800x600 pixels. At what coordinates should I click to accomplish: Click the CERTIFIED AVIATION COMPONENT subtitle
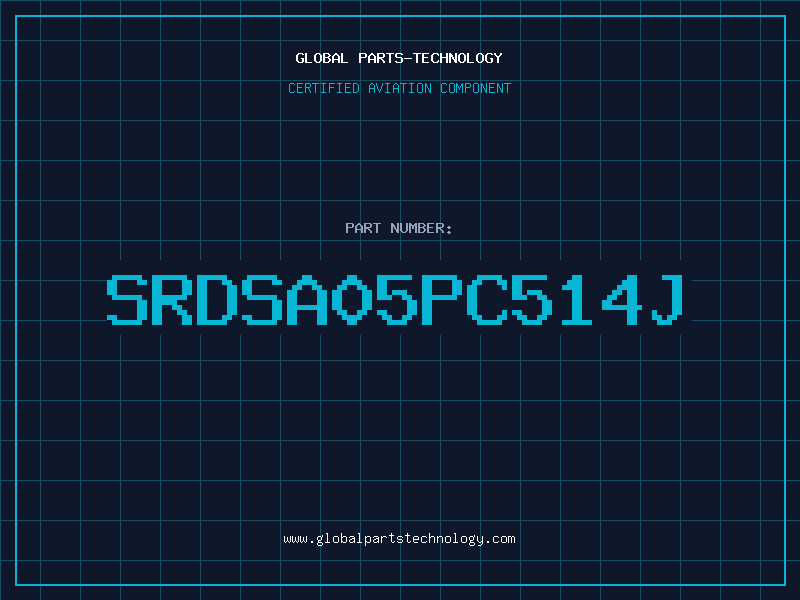click(399, 88)
